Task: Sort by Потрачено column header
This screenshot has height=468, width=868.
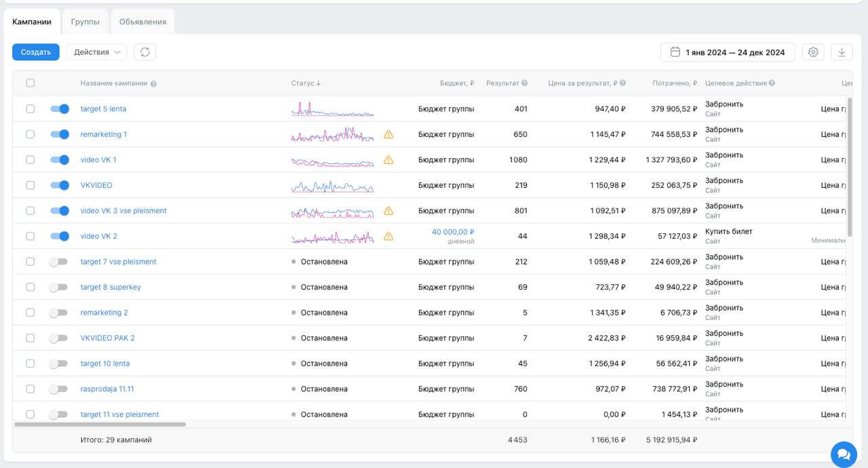Action: 675,83
